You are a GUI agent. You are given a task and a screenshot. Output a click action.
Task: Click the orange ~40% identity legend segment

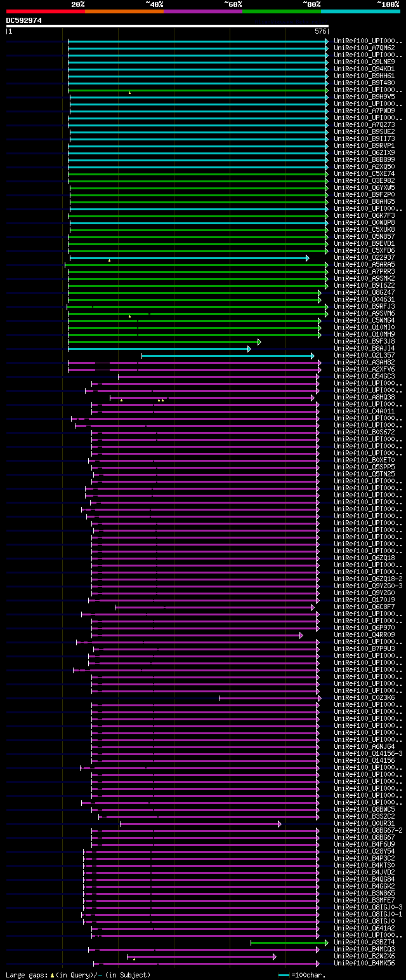tap(124, 11)
